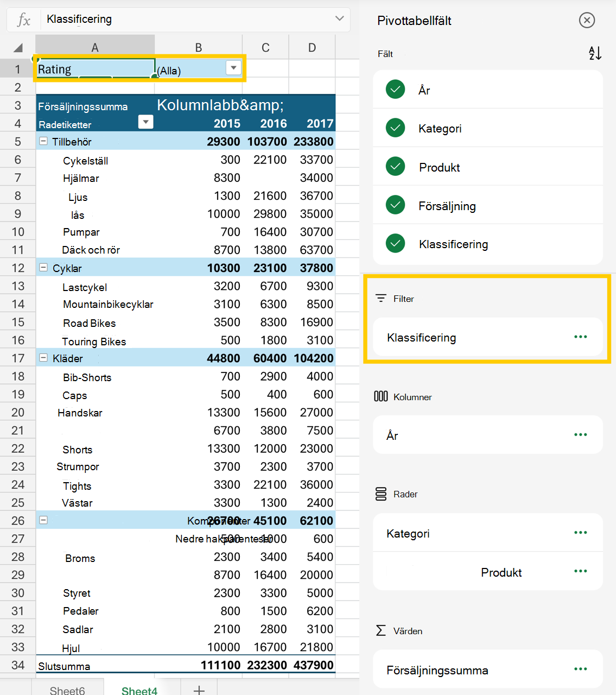Click the grand total value 437900
Image resolution: width=616 pixels, height=695 pixels.
[x=314, y=665]
